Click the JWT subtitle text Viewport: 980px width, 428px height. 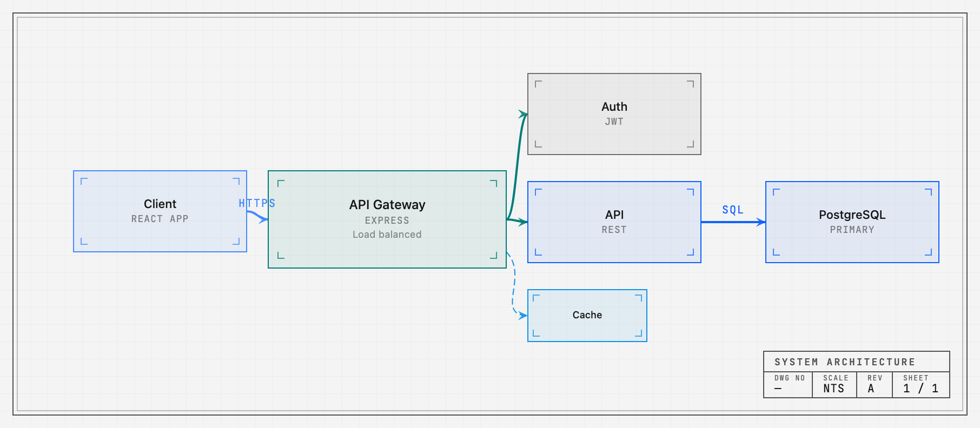click(614, 122)
